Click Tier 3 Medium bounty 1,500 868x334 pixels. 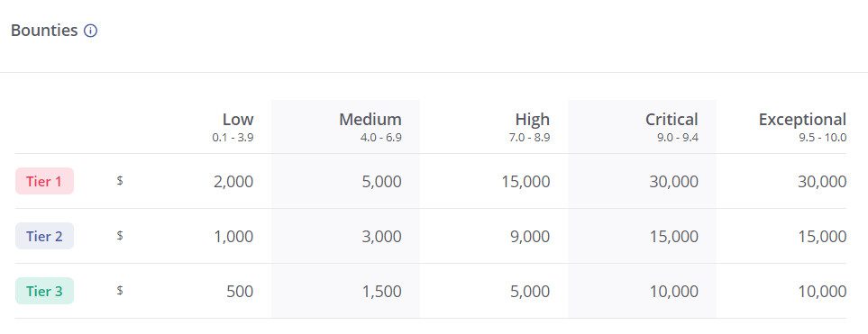click(382, 291)
